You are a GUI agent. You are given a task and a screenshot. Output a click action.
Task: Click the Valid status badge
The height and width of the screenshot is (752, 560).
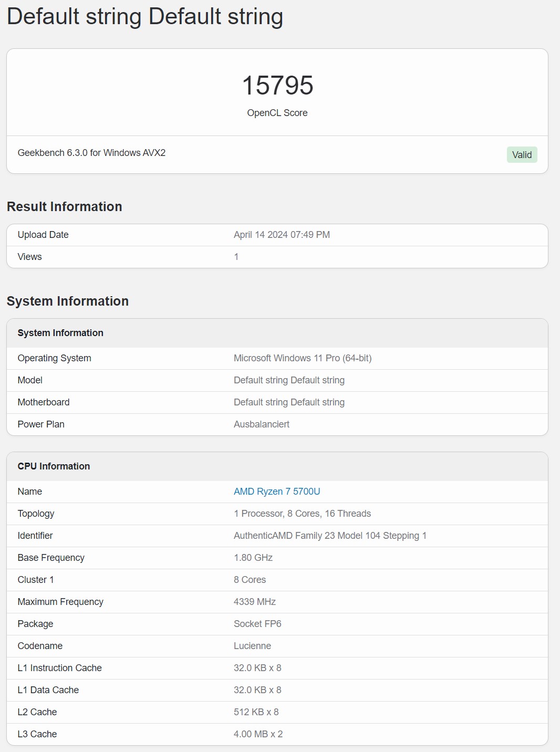tap(522, 155)
